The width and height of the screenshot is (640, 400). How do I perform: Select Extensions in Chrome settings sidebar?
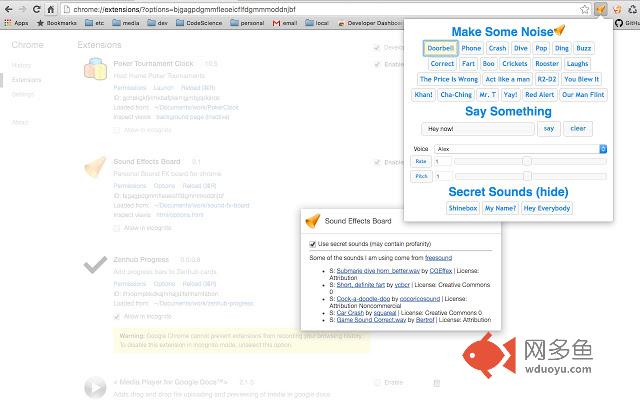[x=26, y=80]
